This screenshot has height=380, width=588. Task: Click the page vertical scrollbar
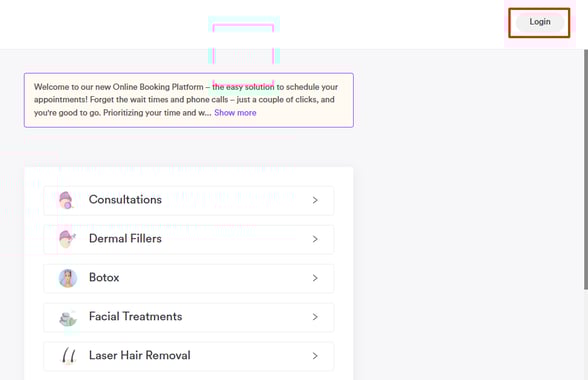point(586,170)
